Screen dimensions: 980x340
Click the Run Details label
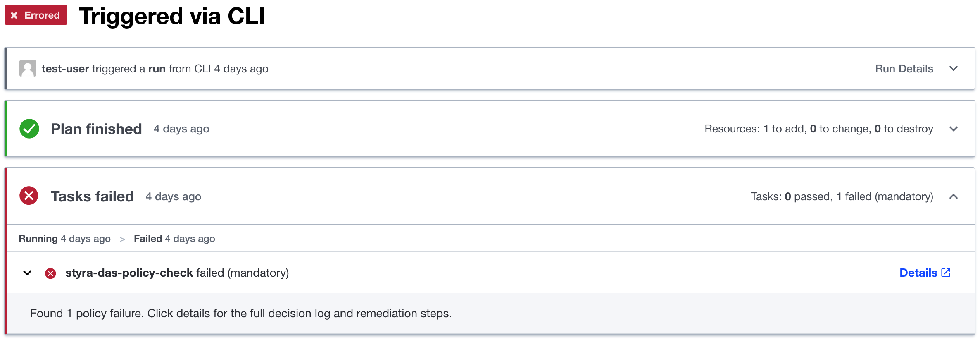tap(904, 69)
